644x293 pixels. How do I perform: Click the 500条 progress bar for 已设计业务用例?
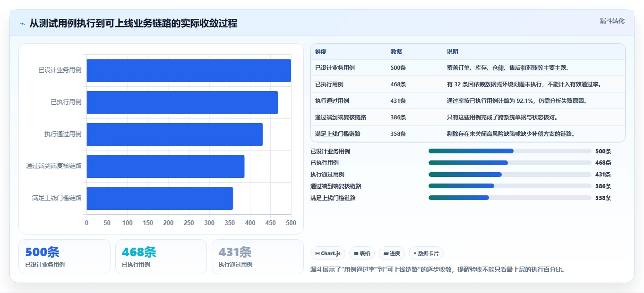pos(510,151)
